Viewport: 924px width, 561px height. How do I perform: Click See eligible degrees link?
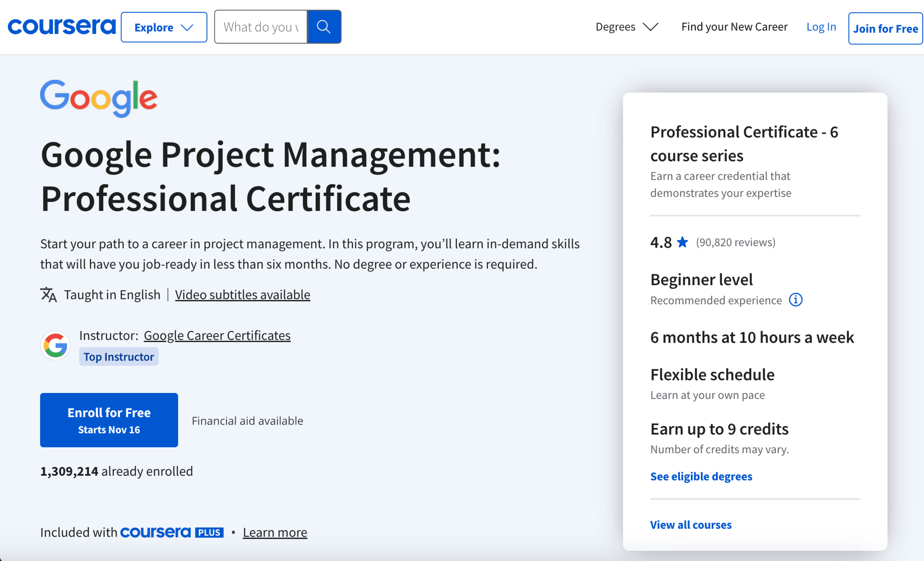(701, 476)
